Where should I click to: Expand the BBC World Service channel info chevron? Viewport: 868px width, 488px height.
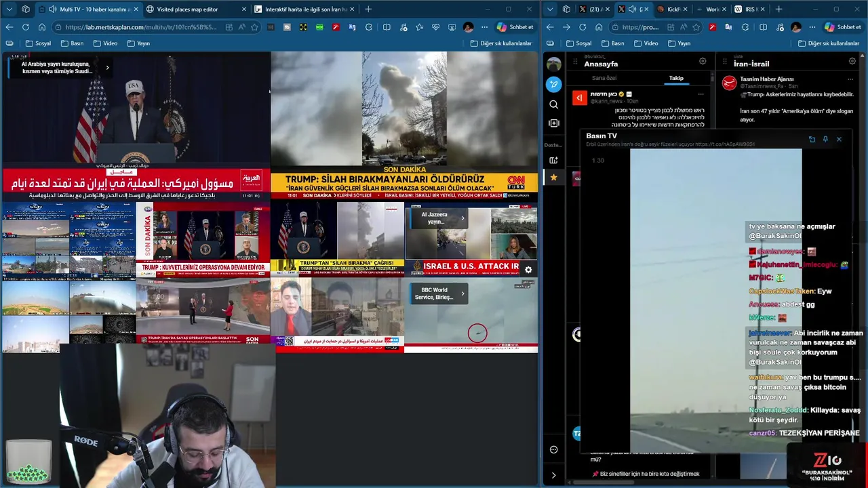coord(462,293)
